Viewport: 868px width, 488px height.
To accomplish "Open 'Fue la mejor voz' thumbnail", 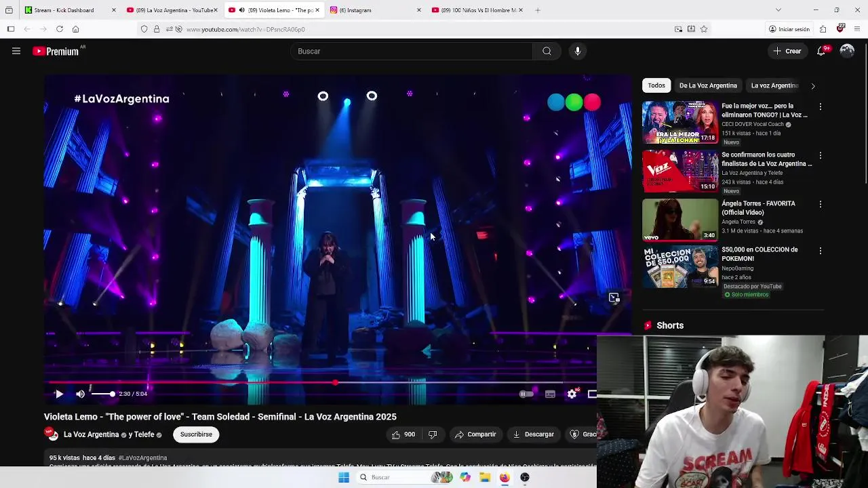I will click(x=680, y=123).
